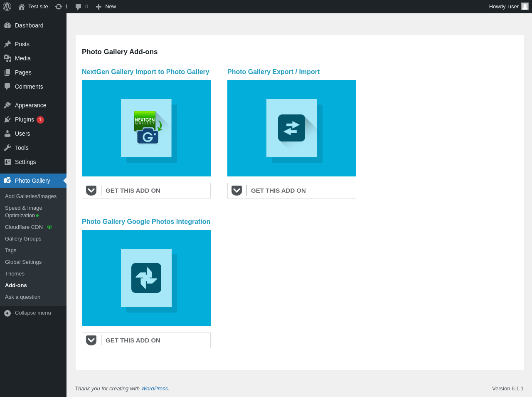Open the New content menu
The width and height of the screenshot is (532, 397).
pos(106,7)
